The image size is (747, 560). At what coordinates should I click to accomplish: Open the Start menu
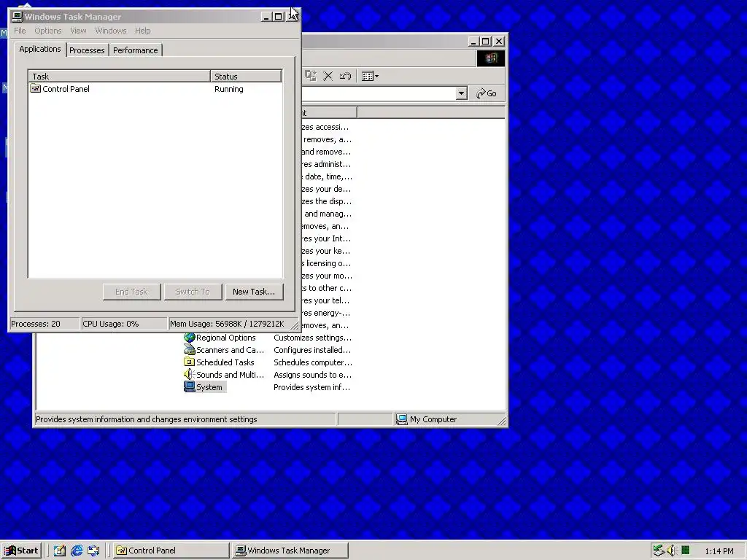point(21,551)
